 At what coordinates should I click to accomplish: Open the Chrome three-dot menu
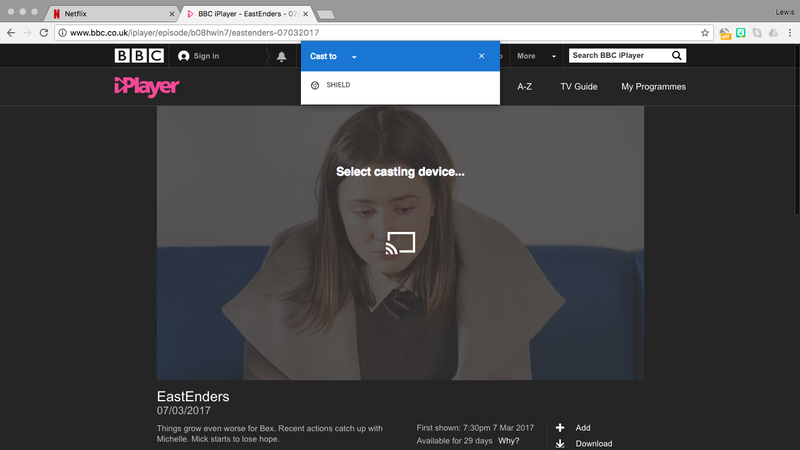click(790, 33)
